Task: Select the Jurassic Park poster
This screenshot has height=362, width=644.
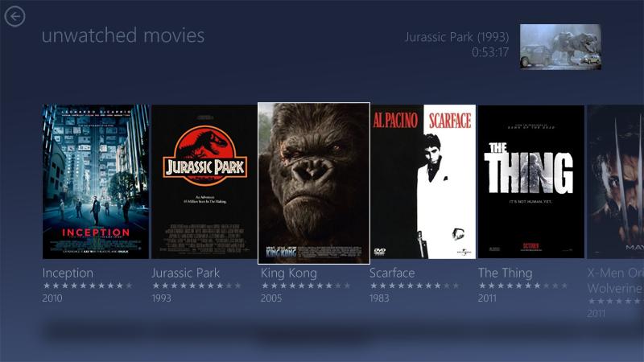Action: click(x=204, y=182)
